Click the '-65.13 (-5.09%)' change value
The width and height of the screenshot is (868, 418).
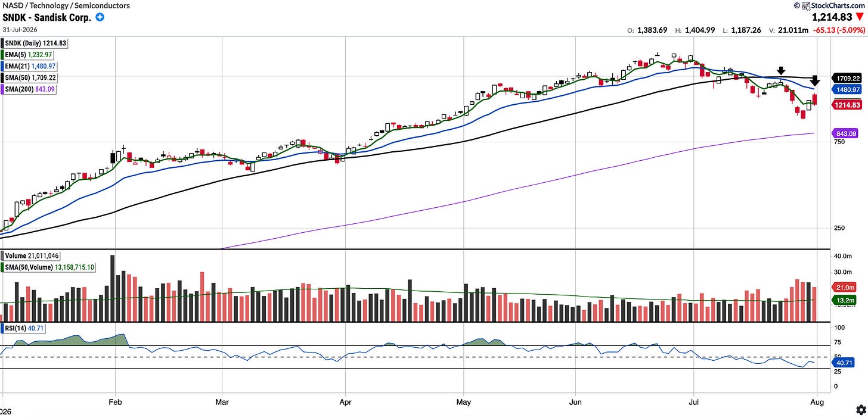tap(839, 30)
